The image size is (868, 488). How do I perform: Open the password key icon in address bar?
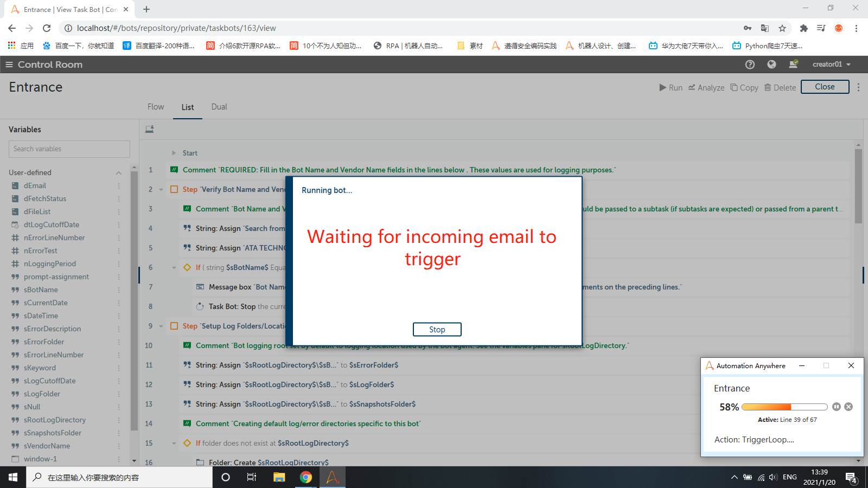click(748, 28)
